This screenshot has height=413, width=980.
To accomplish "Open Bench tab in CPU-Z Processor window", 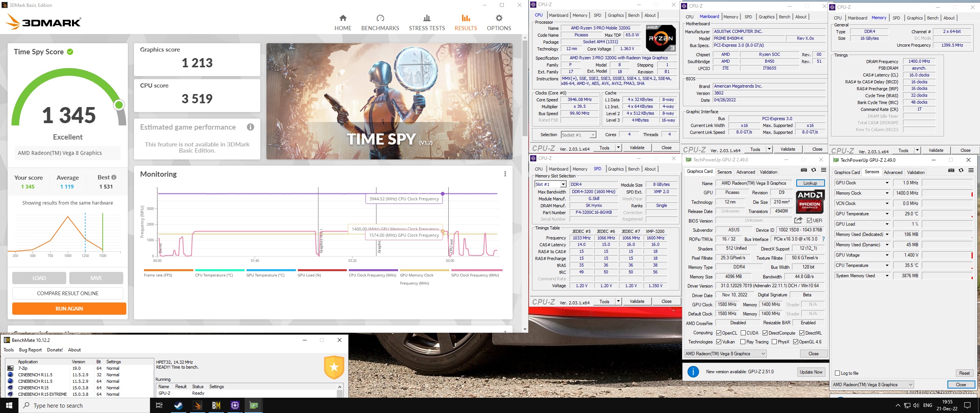I will coord(634,15).
